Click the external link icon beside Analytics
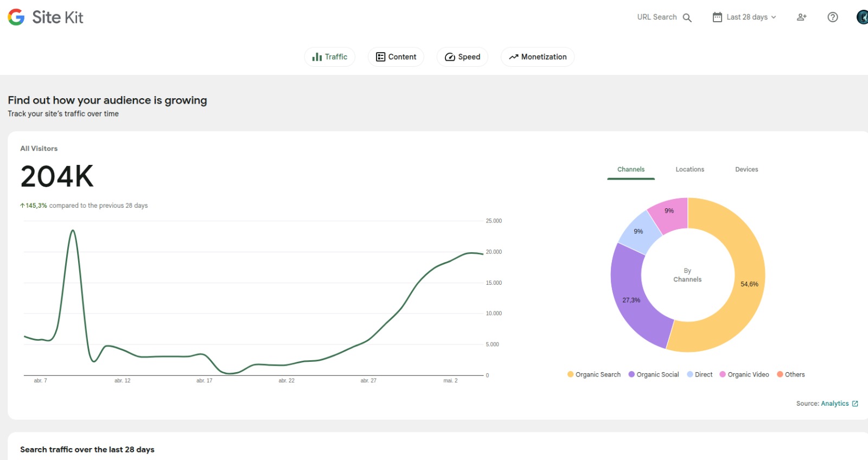 856,404
